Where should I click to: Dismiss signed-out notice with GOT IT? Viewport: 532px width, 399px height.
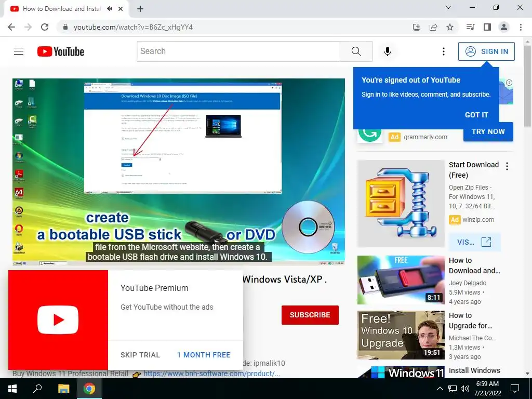click(476, 115)
